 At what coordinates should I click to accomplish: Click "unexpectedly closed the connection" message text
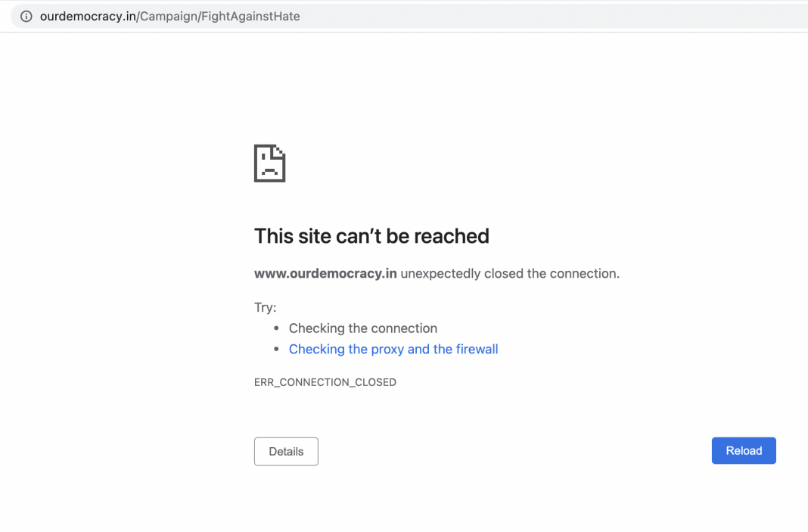(x=509, y=273)
